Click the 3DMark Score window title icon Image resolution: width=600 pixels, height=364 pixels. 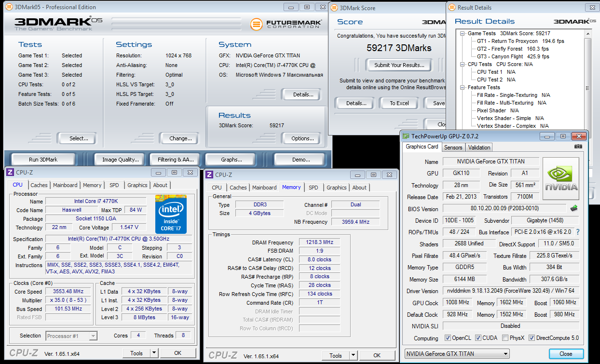coord(334,8)
